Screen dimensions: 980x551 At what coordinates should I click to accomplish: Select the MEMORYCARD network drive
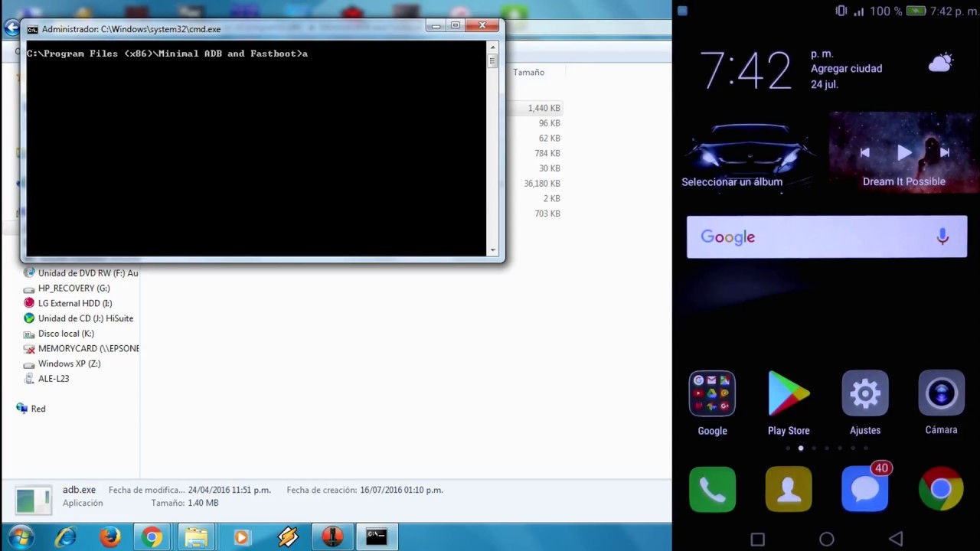[81, 348]
